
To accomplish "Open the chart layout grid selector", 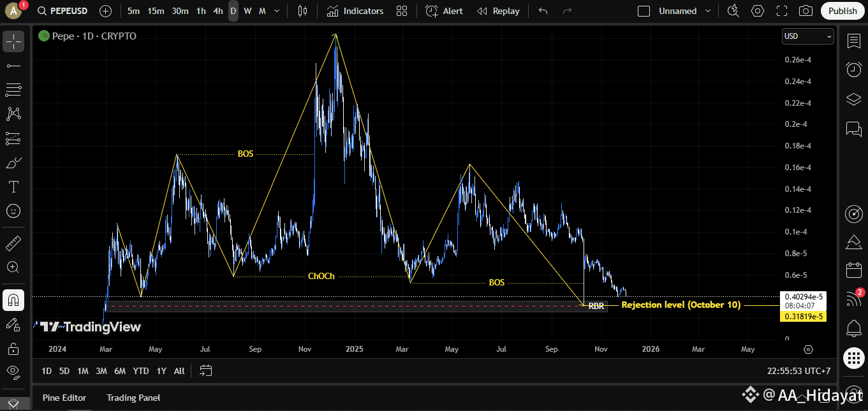I will (x=402, y=11).
